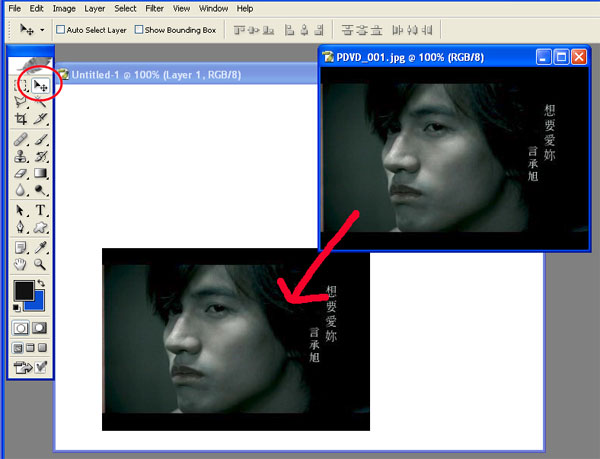Reset to default black and white colors
The width and height of the screenshot is (600, 459).
(16, 307)
